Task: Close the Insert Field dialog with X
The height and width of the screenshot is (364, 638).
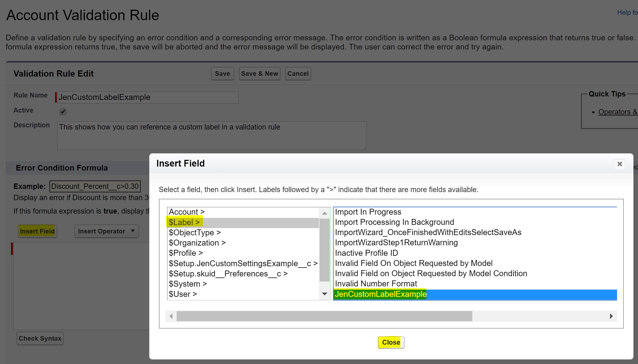Action: click(620, 164)
